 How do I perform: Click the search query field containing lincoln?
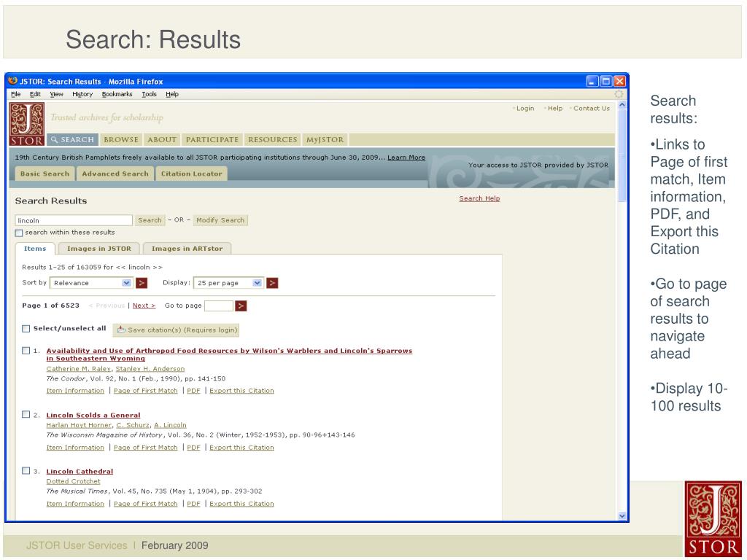point(74,220)
